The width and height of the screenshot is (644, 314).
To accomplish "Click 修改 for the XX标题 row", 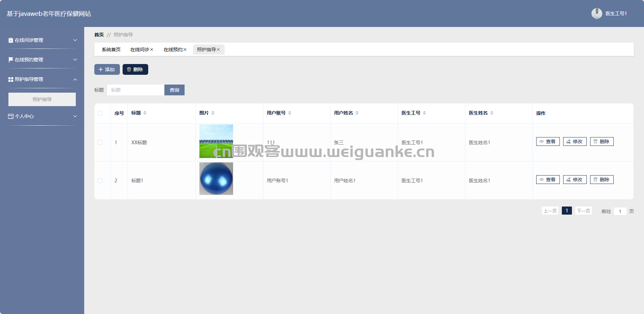I will click(x=575, y=142).
